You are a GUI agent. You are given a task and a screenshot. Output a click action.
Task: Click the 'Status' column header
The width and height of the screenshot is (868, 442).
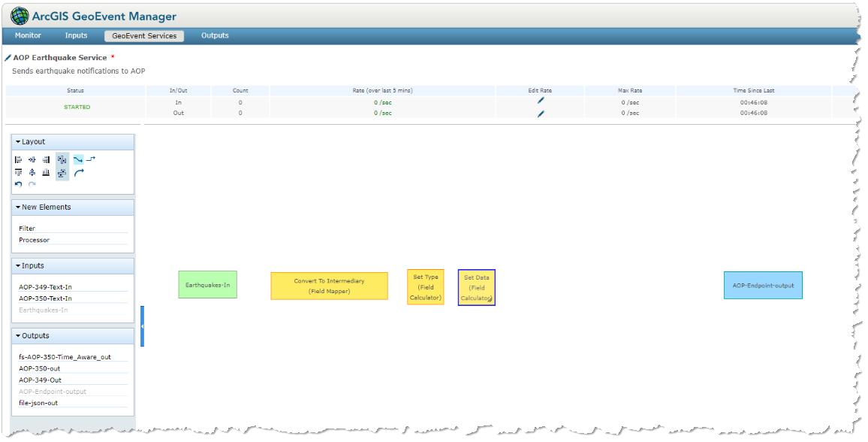point(75,90)
